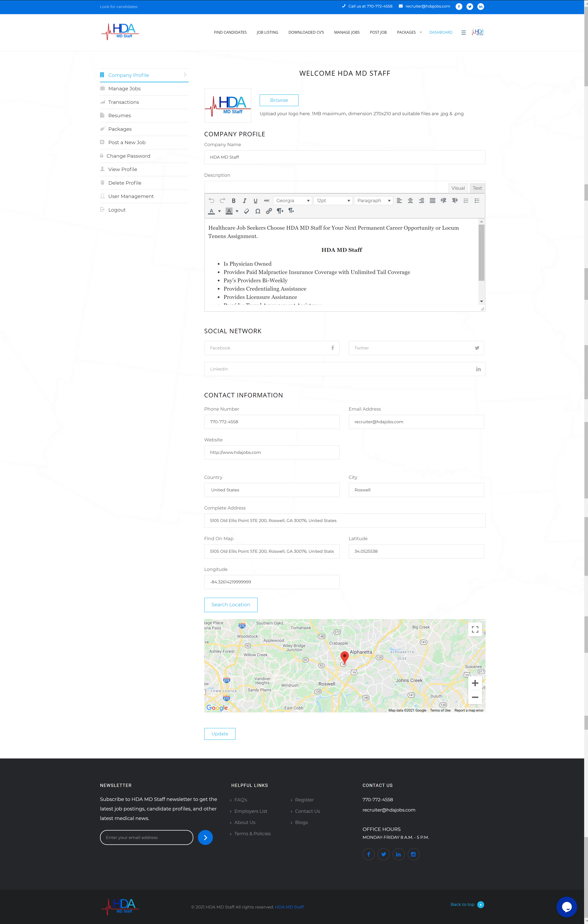Center-align the description text

pos(410,200)
